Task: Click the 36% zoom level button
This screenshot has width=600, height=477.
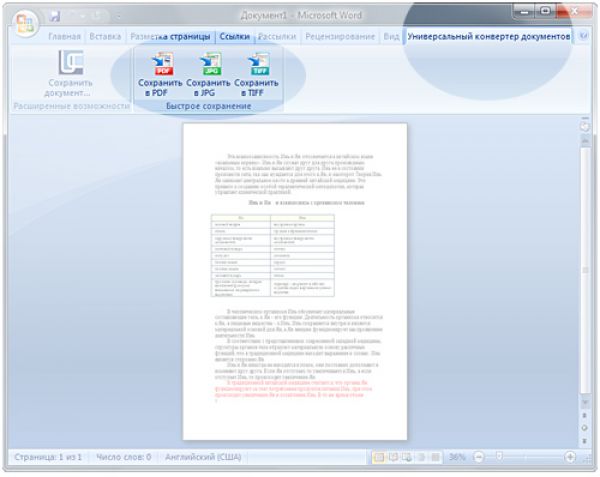Action: coord(457,457)
